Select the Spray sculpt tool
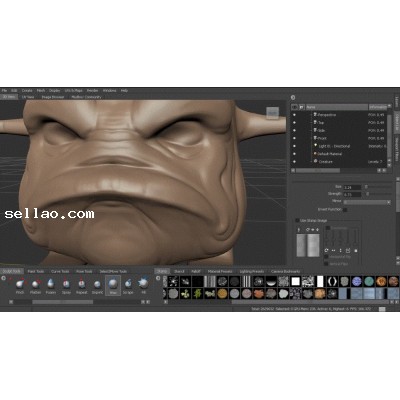 tap(66, 286)
